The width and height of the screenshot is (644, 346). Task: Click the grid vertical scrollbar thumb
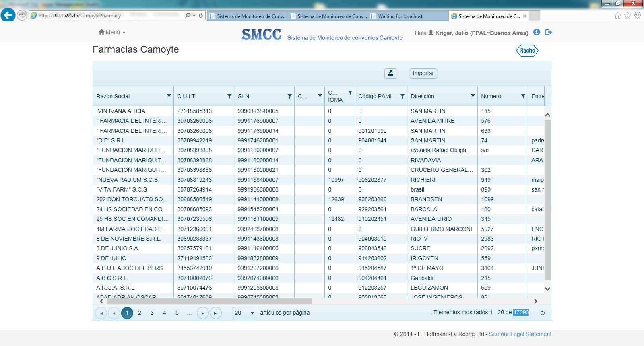(x=547, y=200)
